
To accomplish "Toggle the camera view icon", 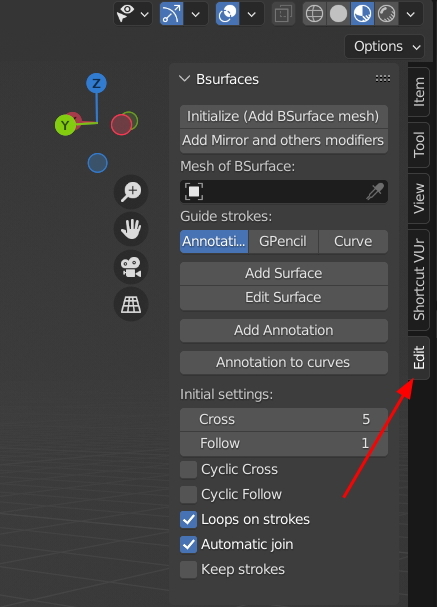I will [131, 267].
